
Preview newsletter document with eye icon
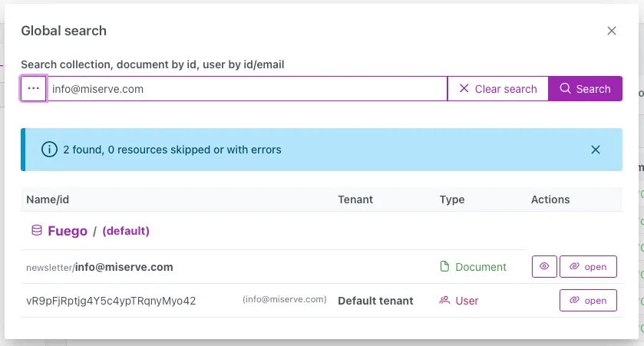point(544,267)
